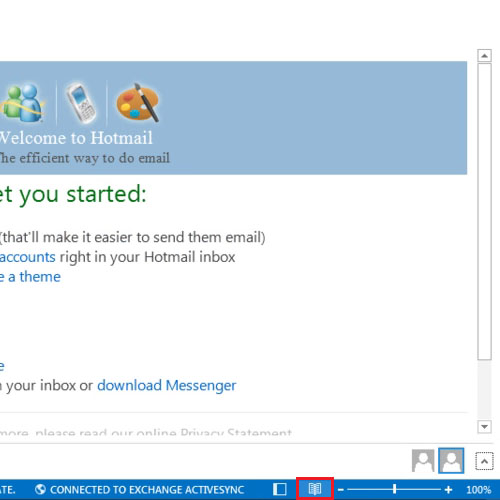Click the scroll down arrow

484,426
